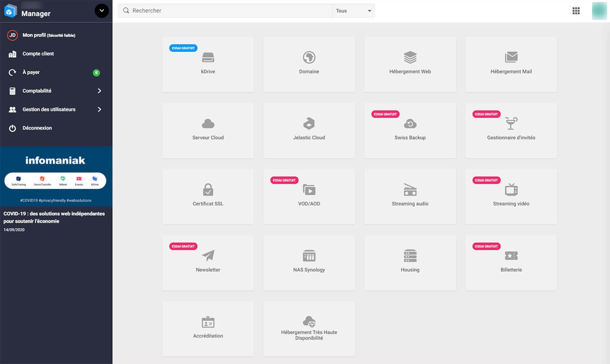
Task: Click the Streaming vidéo Essai gratuit badge
Action: 486,180
